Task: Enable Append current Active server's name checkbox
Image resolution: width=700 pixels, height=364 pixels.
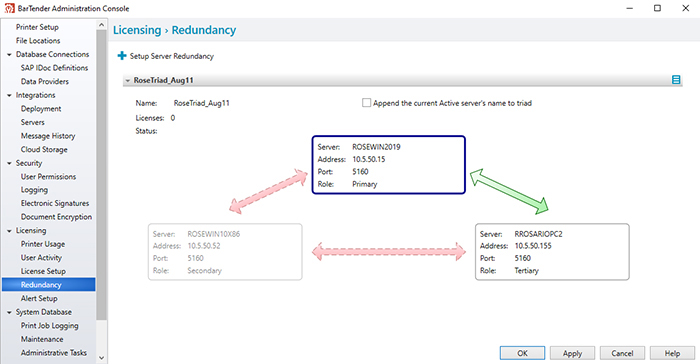Action: [367, 103]
